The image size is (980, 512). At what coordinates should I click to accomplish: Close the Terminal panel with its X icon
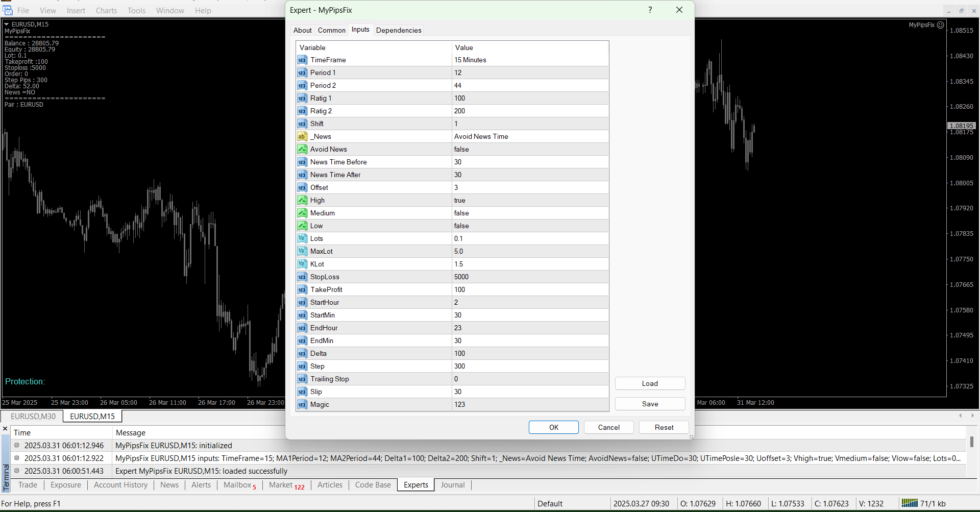click(5, 429)
